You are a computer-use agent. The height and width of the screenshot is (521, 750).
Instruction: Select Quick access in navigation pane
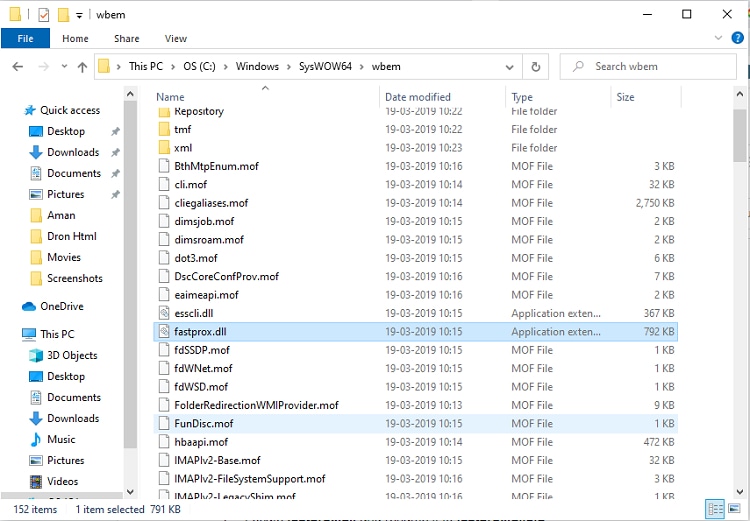70,111
